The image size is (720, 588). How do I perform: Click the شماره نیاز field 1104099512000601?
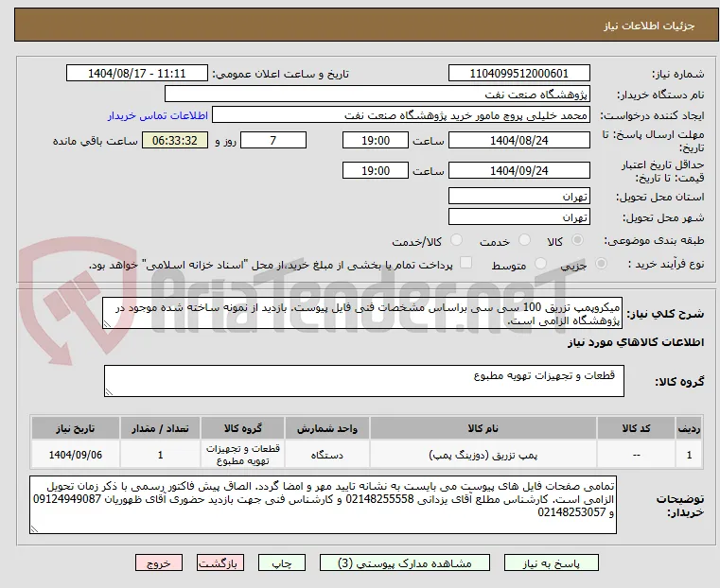[518, 74]
